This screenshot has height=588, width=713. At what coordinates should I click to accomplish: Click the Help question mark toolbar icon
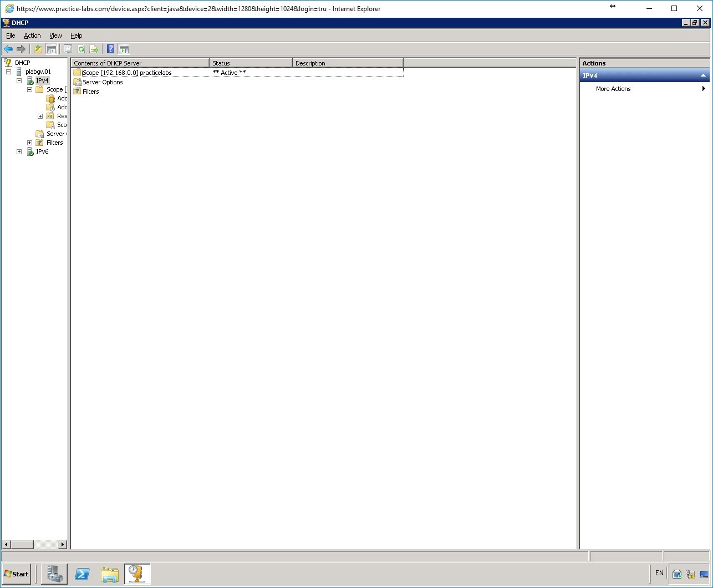tap(110, 49)
